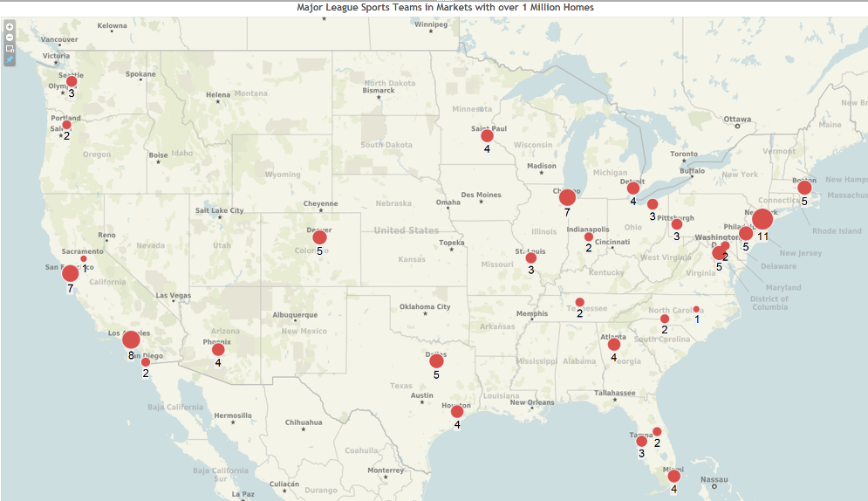
Task: Click the Chicago marker with 7 teams
Action: pos(567,197)
